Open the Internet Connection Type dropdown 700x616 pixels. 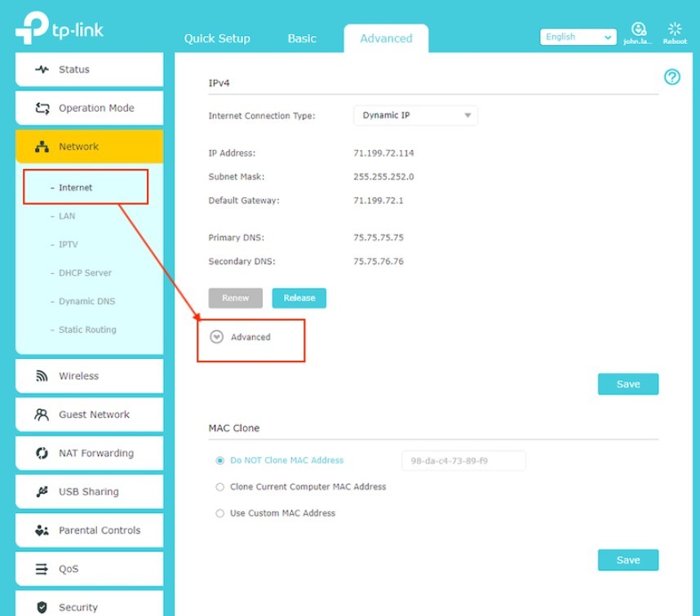point(415,116)
